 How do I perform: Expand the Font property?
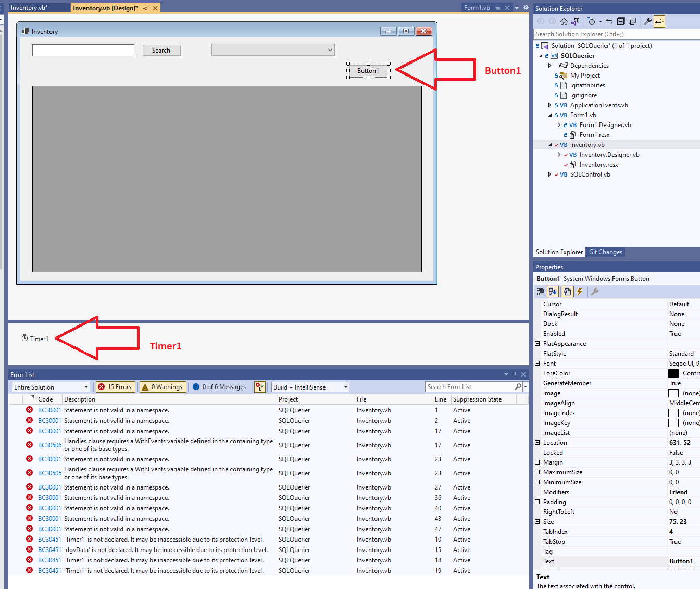(x=537, y=364)
